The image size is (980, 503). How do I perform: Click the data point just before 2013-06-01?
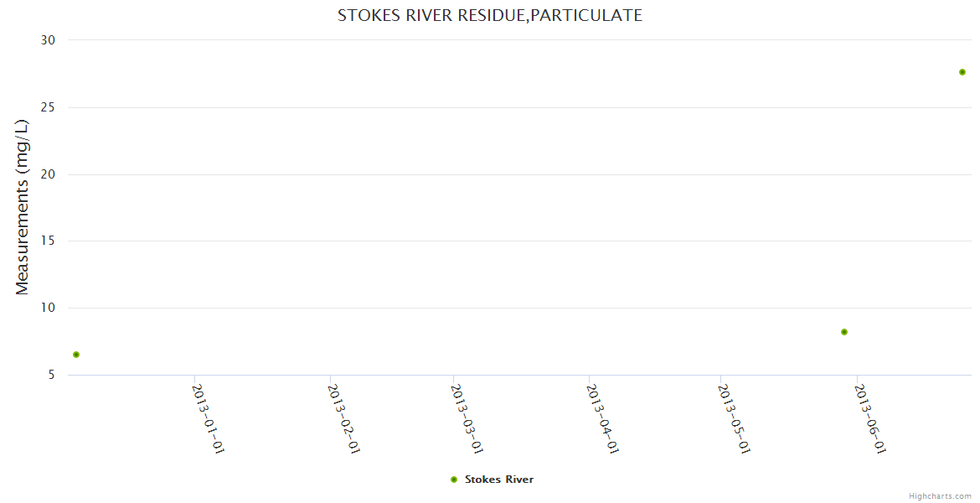844,332
